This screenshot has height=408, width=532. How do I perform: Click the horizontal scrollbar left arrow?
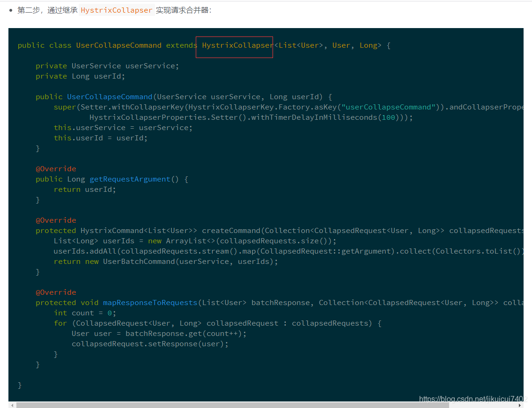tap(12, 405)
